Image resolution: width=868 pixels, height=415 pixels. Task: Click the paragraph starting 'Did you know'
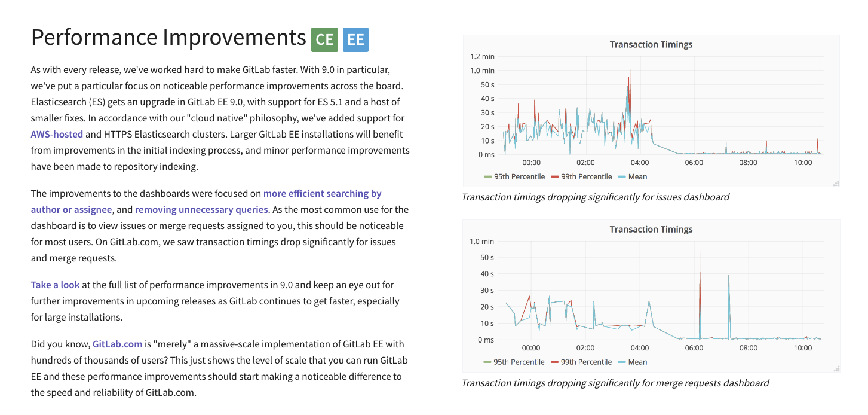tap(219, 368)
